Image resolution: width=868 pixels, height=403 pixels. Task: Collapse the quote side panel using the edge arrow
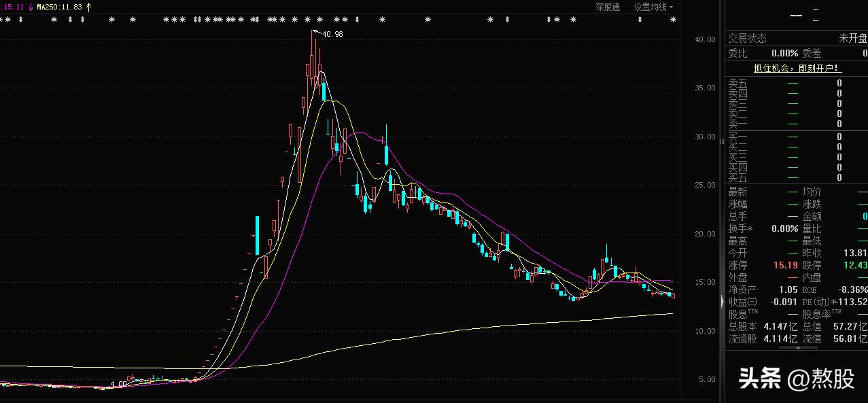723,301
